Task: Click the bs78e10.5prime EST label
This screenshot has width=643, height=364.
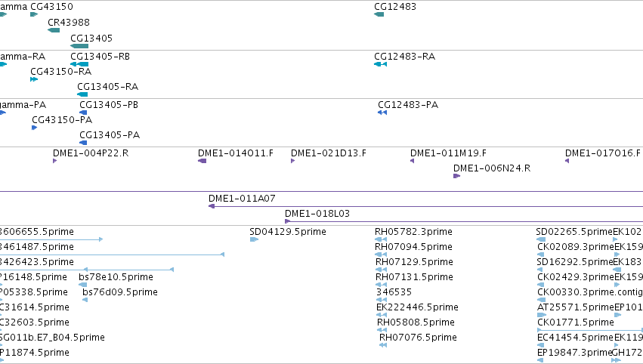Action: click(116, 277)
